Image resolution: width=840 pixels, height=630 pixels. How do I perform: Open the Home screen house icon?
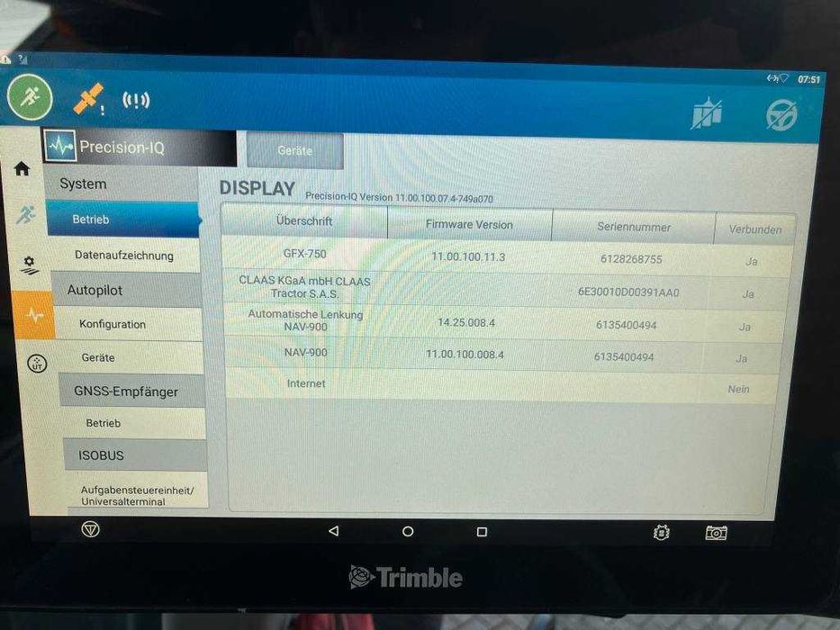(22, 169)
